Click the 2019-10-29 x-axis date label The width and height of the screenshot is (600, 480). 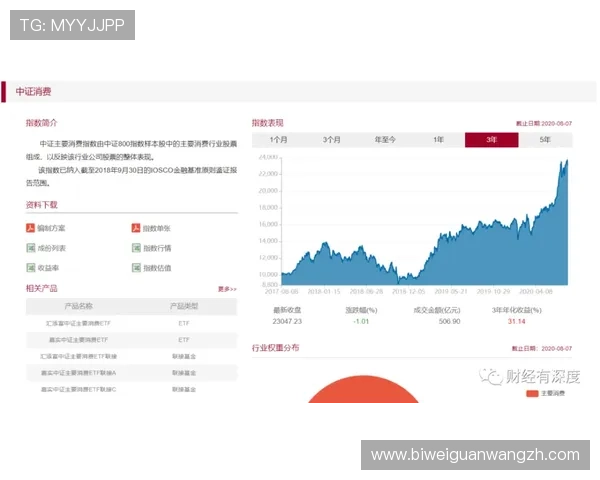coord(493,292)
